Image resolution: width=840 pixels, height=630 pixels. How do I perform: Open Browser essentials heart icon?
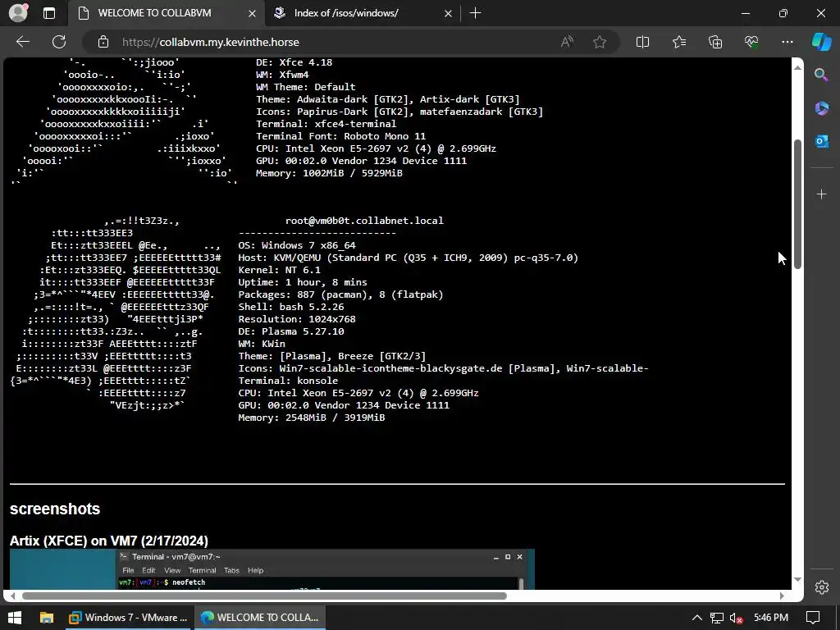(x=751, y=42)
